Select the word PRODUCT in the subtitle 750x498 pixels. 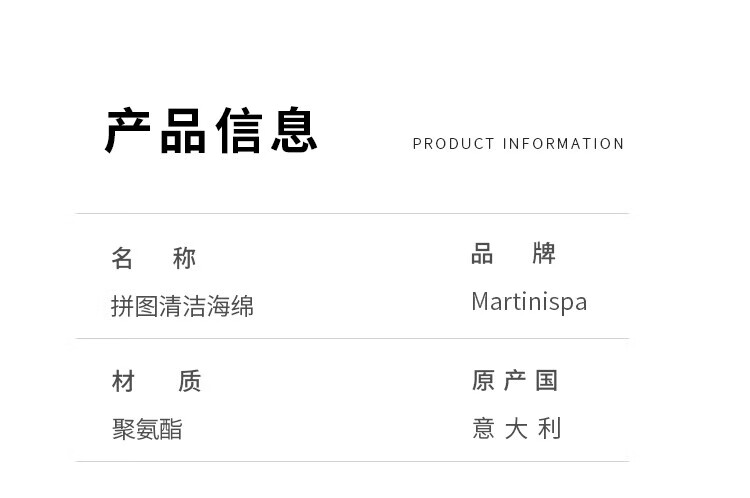[454, 144]
